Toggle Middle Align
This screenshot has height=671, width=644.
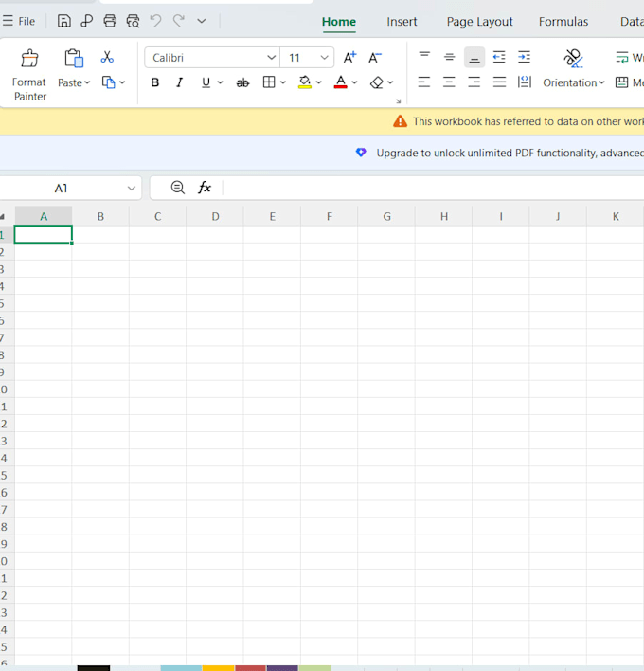point(449,57)
